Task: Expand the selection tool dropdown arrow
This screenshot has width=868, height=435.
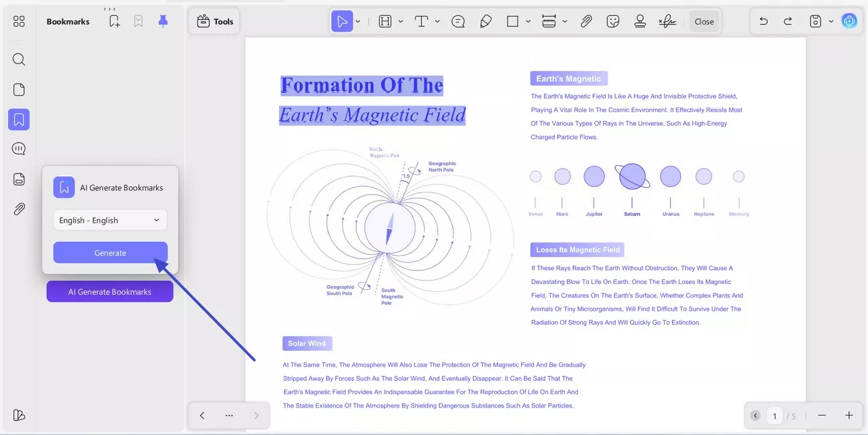Action: 357,21
